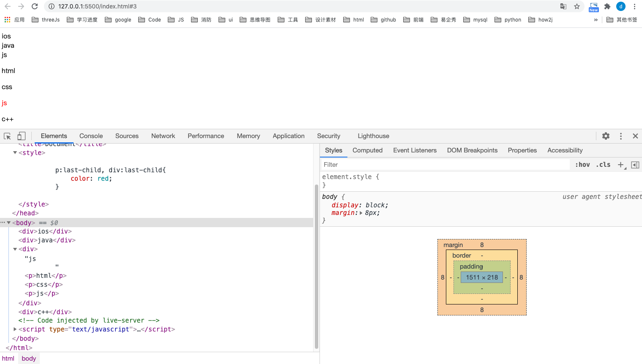This screenshot has height=364, width=642.
Task: Toggle the device toolbar icon
Action: 21,136
